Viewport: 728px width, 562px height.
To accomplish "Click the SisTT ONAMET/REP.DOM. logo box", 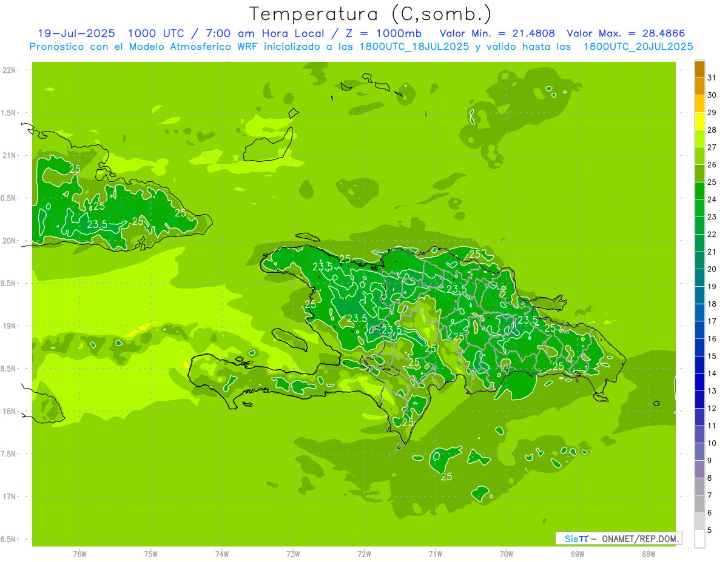I will click(618, 538).
